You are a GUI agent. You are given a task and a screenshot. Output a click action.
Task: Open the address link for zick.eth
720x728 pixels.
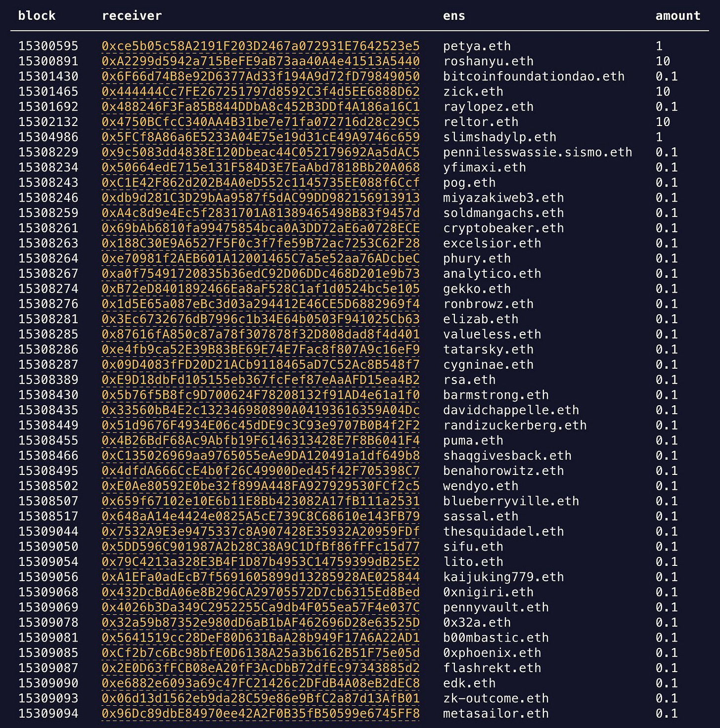(x=261, y=91)
